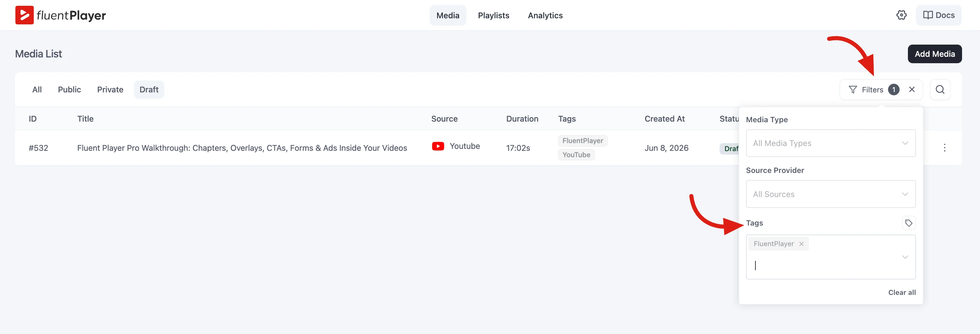The image size is (980, 334).
Task: Click the Add Media button
Action: [x=935, y=54]
